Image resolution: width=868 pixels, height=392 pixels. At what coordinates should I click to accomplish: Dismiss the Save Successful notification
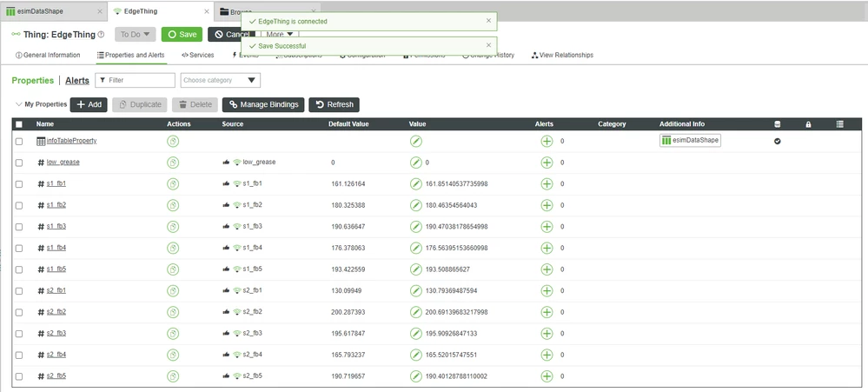[488, 45]
